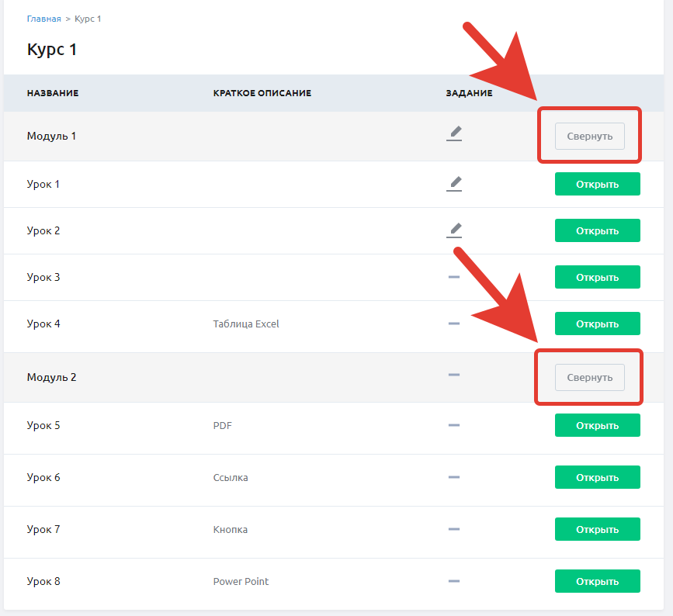Viewport: 673px width, 616px height.
Task: Go to Главная via the breadcrumb link
Action: click(x=43, y=19)
